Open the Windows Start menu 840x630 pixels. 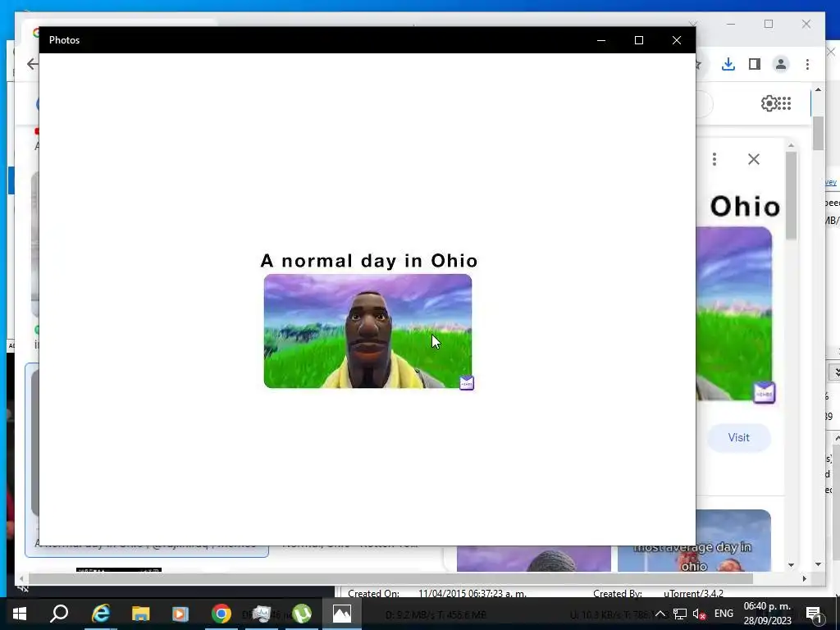pyautogui.click(x=20, y=614)
